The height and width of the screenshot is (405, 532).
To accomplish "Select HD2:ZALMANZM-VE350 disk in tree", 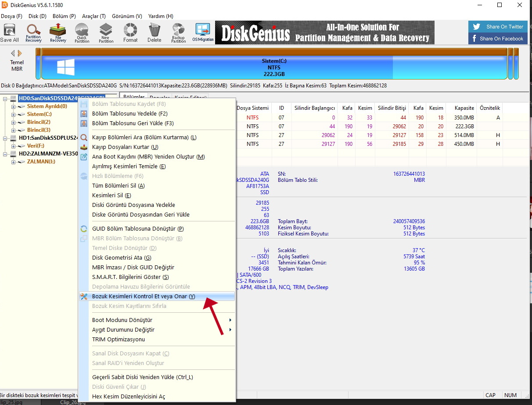I will pyautogui.click(x=48, y=154).
